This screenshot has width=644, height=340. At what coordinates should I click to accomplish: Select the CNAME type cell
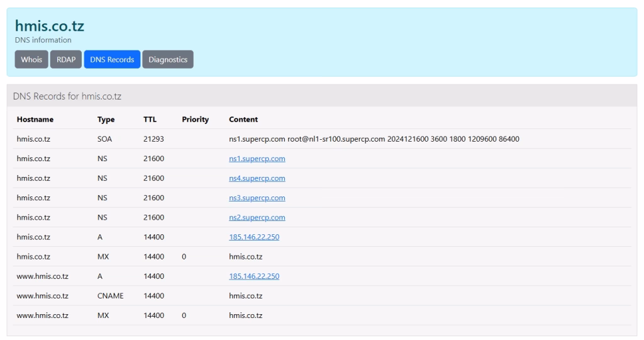[x=111, y=296]
